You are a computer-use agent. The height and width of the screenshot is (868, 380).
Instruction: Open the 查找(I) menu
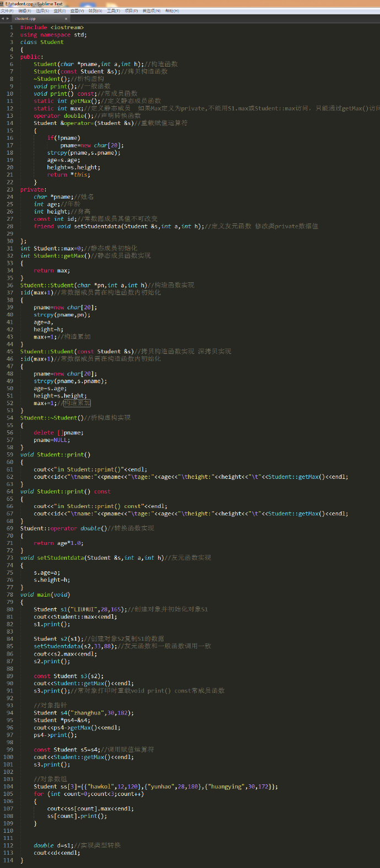click(x=59, y=10)
